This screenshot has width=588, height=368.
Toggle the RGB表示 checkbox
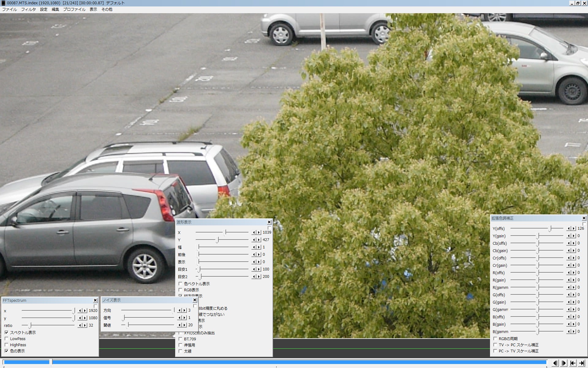180,290
